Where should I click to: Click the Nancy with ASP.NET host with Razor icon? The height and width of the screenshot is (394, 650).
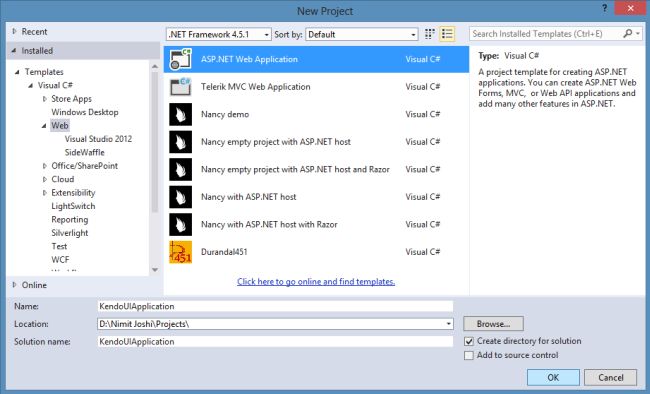[180, 224]
